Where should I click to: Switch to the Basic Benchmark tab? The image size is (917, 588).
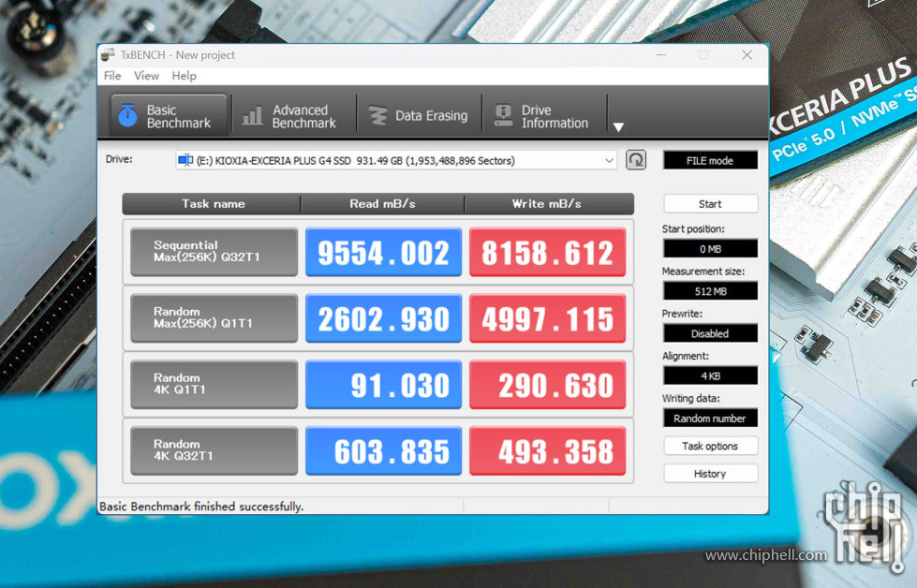pyautogui.click(x=169, y=116)
